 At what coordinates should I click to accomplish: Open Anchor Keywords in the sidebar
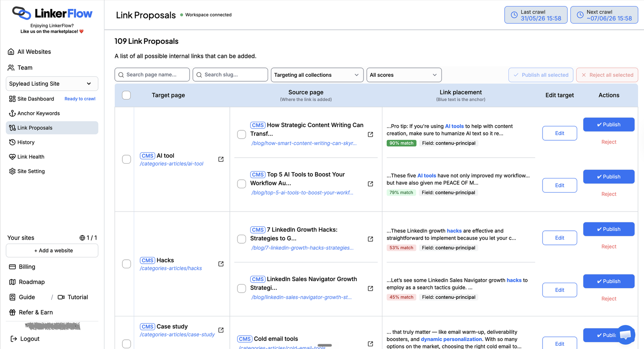(39, 113)
